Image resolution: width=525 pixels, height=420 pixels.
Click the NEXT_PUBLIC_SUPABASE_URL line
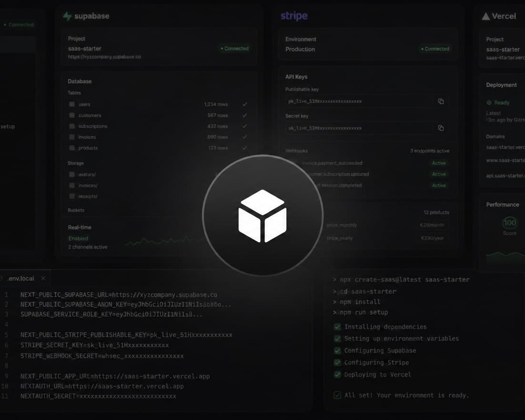[x=119, y=295]
